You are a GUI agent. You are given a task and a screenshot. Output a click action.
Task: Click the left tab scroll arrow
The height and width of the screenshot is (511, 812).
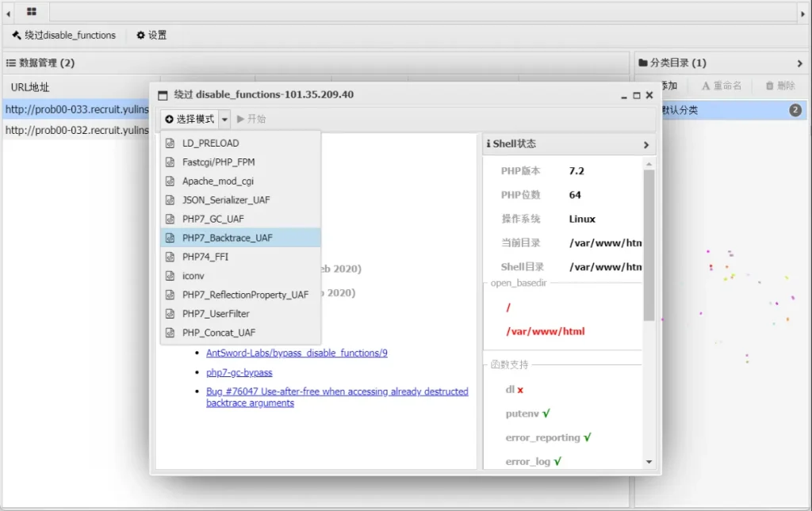point(8,12)
